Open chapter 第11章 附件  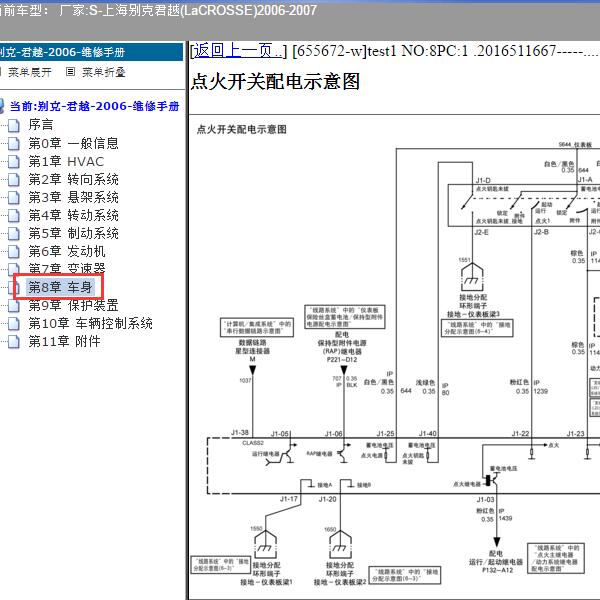tap(64, 341)
